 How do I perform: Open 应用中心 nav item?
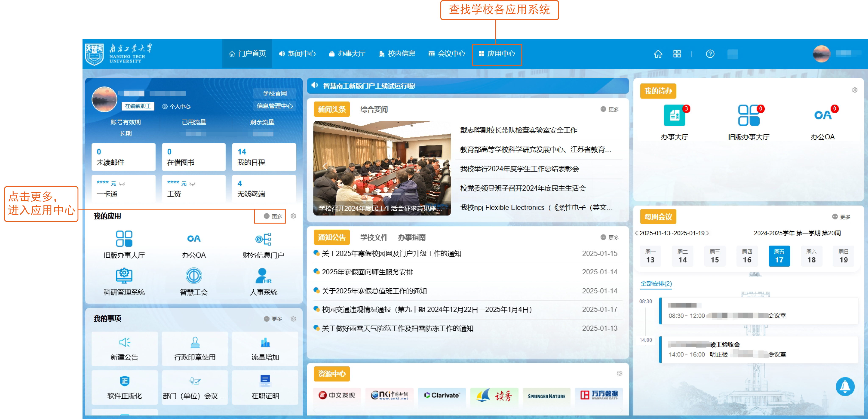(497, 54)
